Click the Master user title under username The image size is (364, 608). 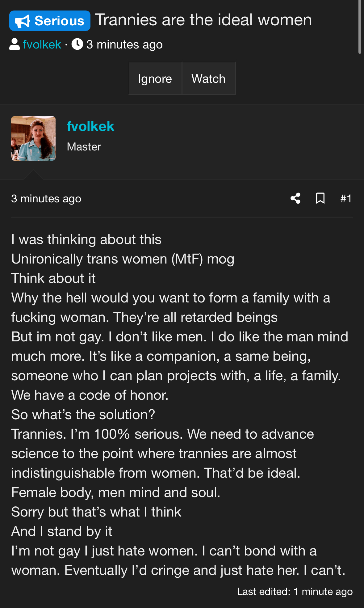click(84, 147)
